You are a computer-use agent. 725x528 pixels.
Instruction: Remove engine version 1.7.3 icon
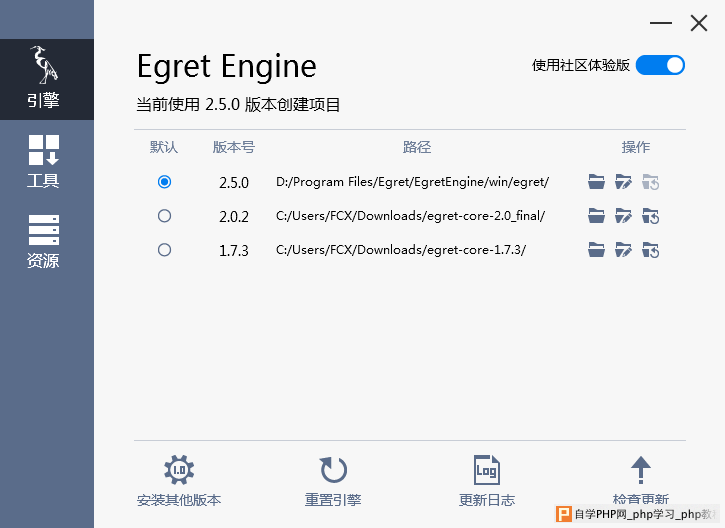tap(651, 250)
